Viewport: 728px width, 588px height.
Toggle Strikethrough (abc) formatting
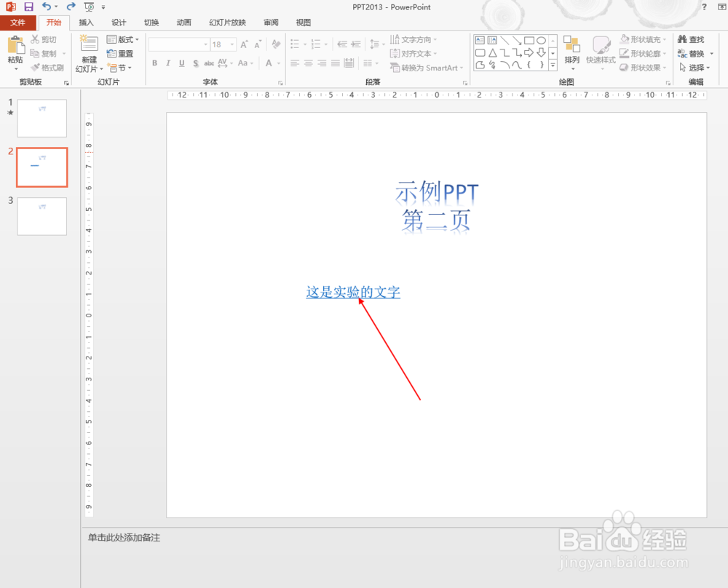point(209,63)
